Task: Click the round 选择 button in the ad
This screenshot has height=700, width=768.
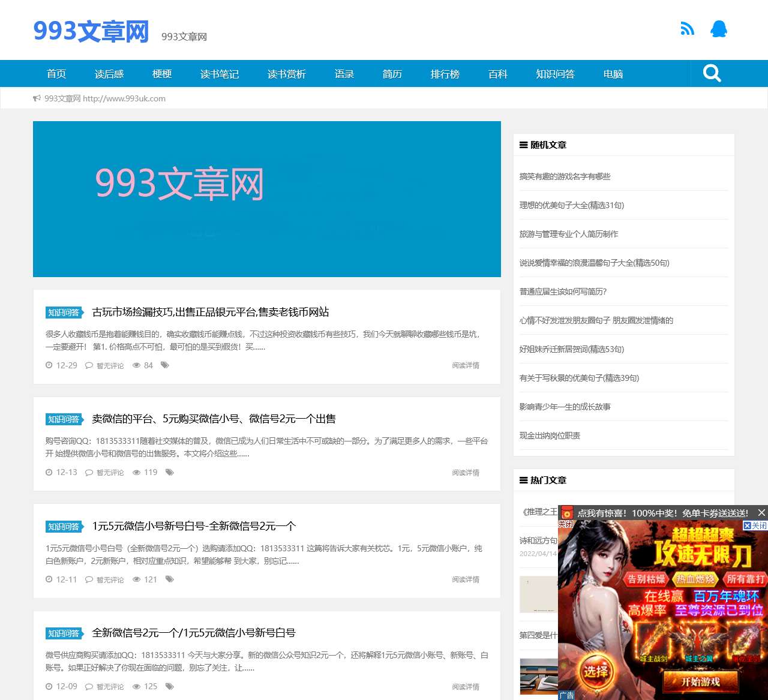Action: coord(596,672)
